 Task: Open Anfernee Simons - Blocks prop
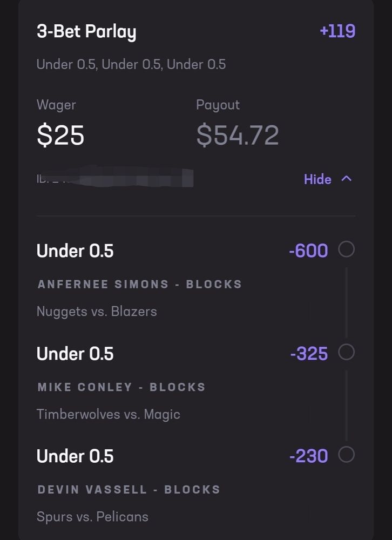[139, 284]
